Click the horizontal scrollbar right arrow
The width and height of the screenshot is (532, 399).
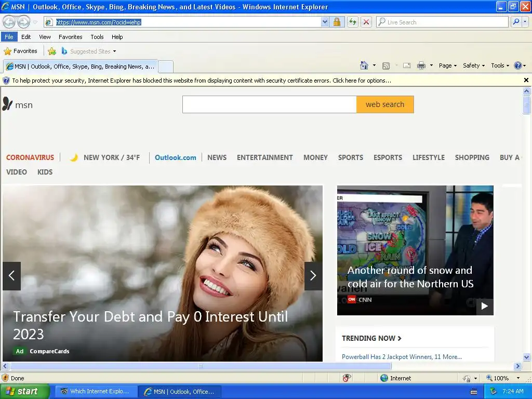click(x=517, y=366)
